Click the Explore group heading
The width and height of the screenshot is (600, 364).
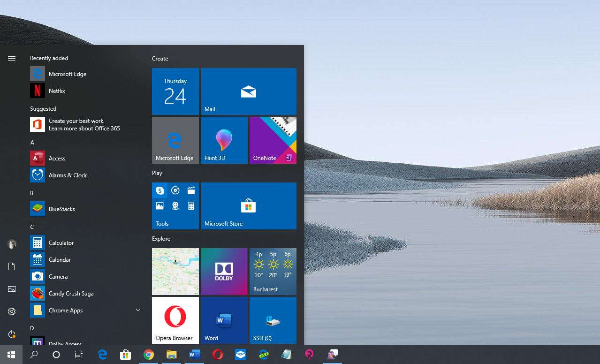pos(161,239)
